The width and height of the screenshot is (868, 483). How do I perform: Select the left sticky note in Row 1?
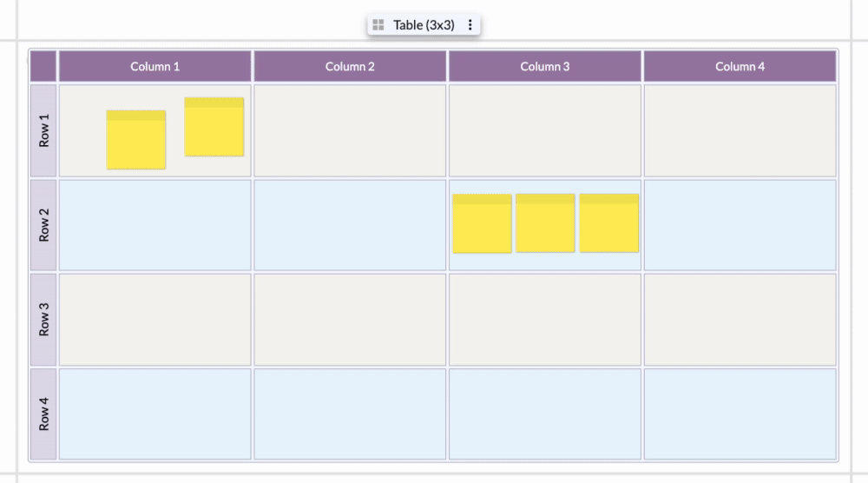coord(136,140)
